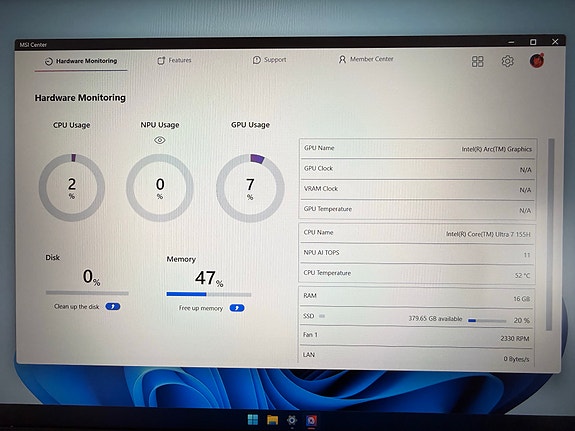Click the Clean up the disk button

click(113, 306)
